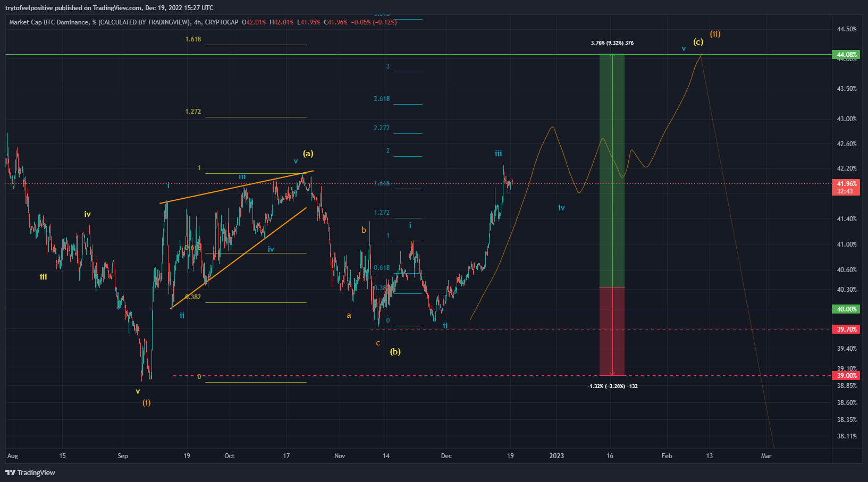Click the 3.76% (9.32%) 376 profit label
Image resolution: width=868 pixels, height=482 pixels.
tap(612, 43)
